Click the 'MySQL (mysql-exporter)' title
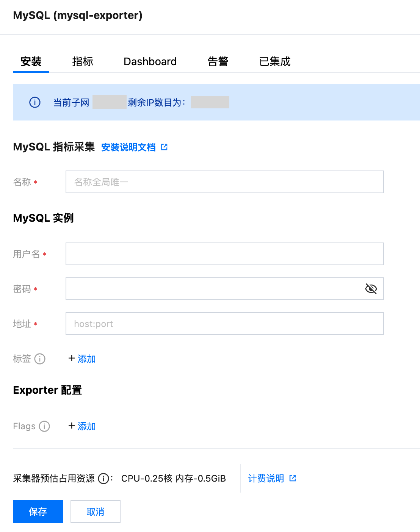 click(78, 16)
